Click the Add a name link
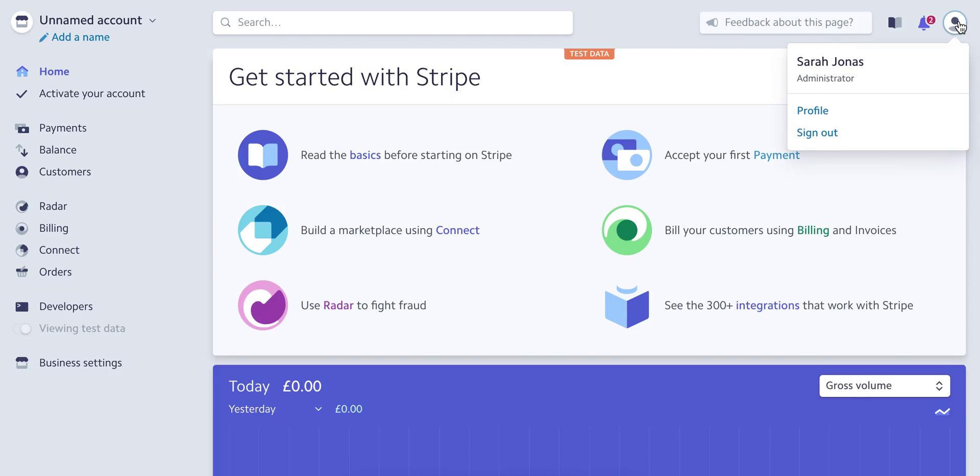 81,37
